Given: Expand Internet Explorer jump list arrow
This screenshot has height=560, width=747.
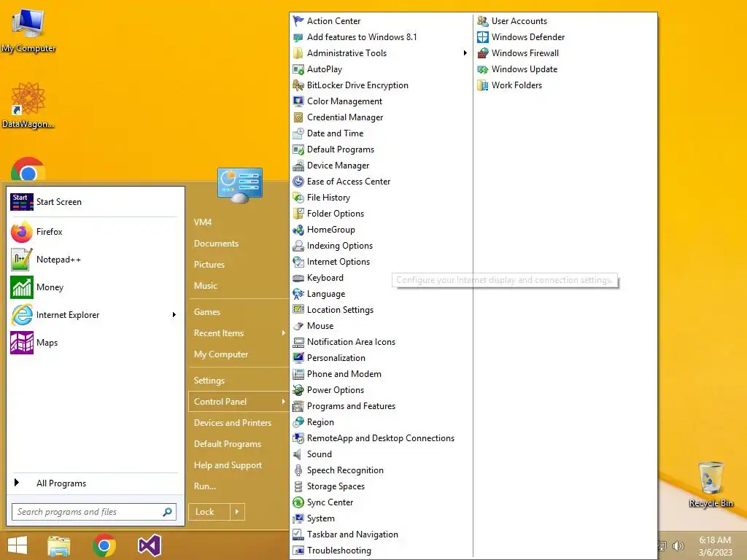Looking at the screenshot, I should pos(174,315).
